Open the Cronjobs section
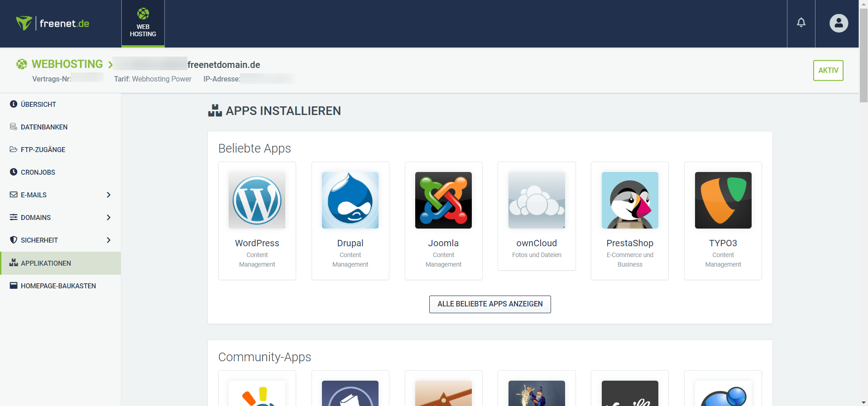 pos(60,172)
